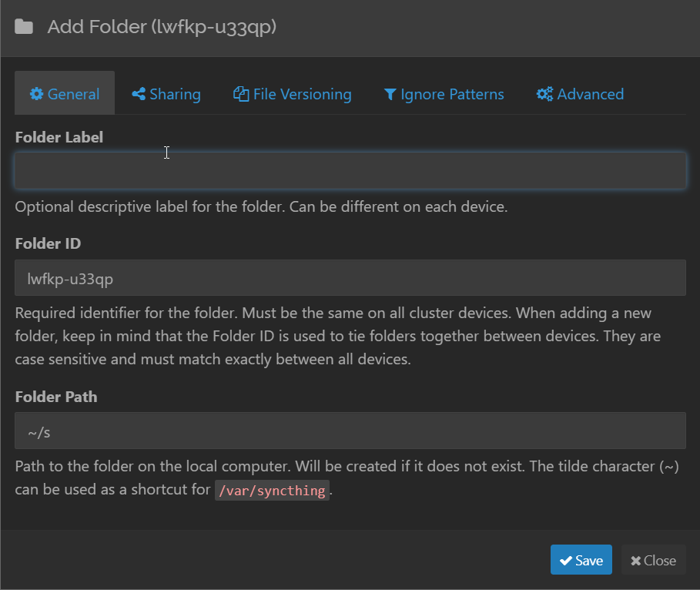
Task: Click the double-gears icon beside Advanced
Action: pyautogui.click(x=544, y=94)
